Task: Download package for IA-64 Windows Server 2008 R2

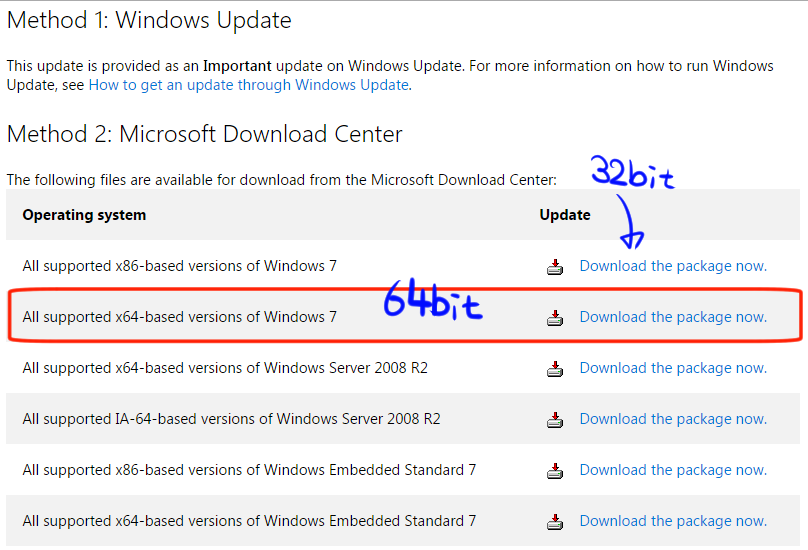Action: pyautogui.click(x=673, y=419)
